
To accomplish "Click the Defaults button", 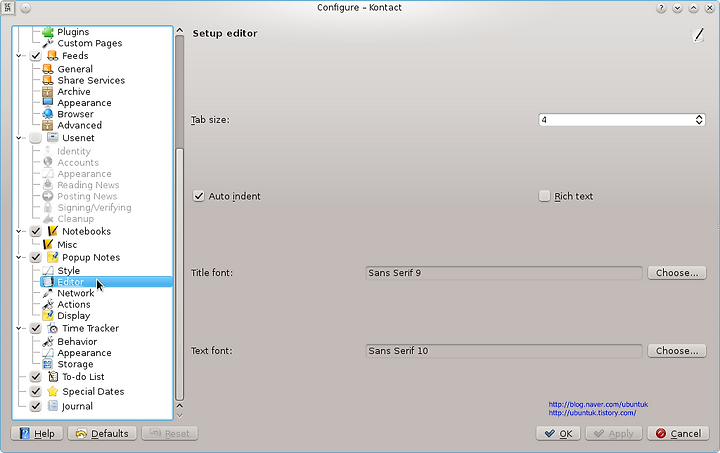I will click(x=102, y=433).
